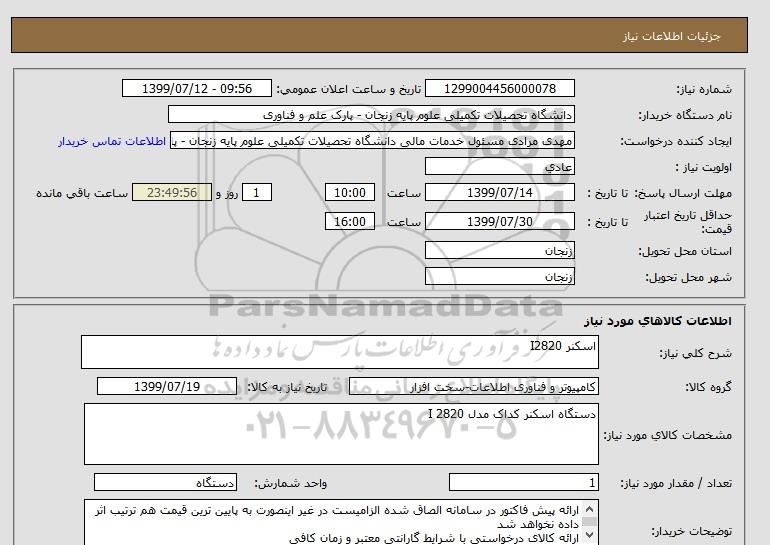This screenshot has width=770, height=545.
Task: Click delivery city field زنجان
Action: [499, 276]
